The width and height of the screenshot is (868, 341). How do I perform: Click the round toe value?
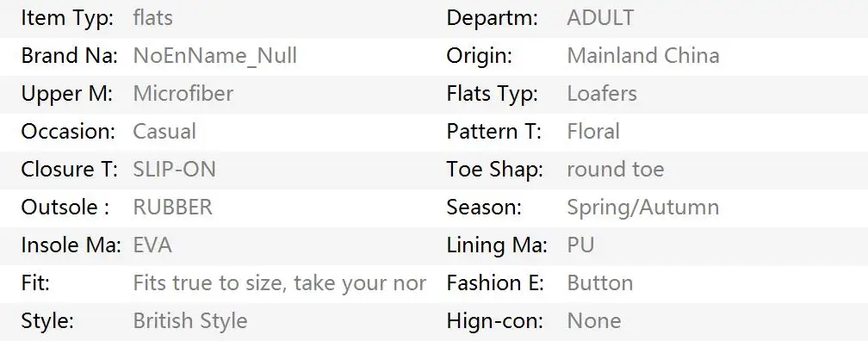(616, 170)
